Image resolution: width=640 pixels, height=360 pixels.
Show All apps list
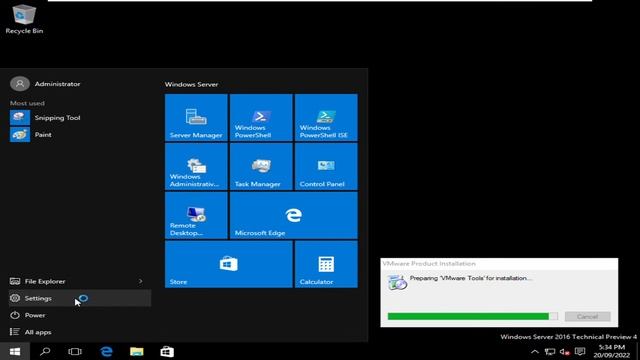(80, 332)
